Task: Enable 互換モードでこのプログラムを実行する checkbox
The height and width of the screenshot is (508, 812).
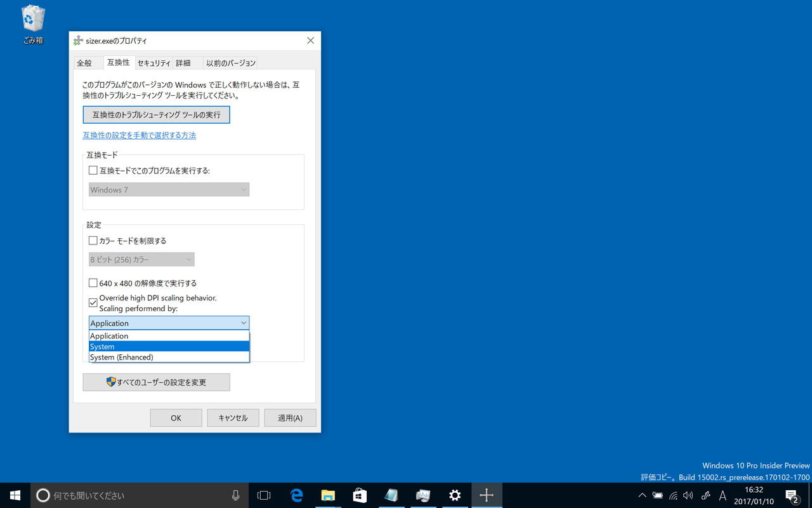Action: click(x=93, y=170)
